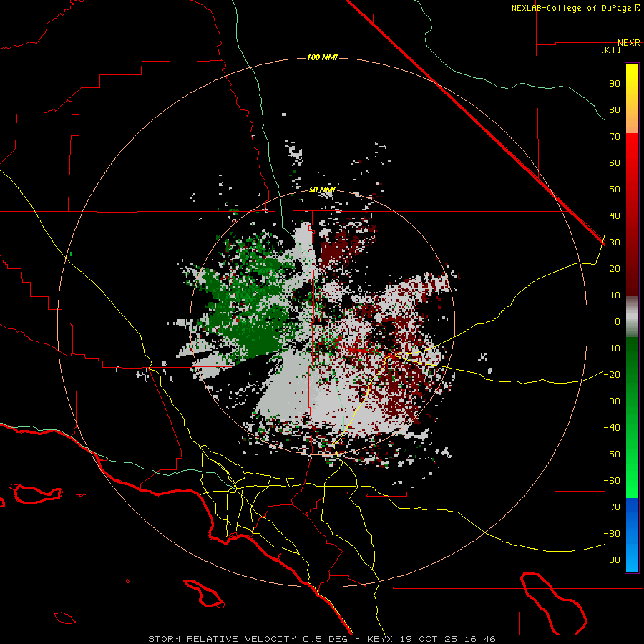Click the -90 value on the scale
The image size is (644, 644).
612,560
